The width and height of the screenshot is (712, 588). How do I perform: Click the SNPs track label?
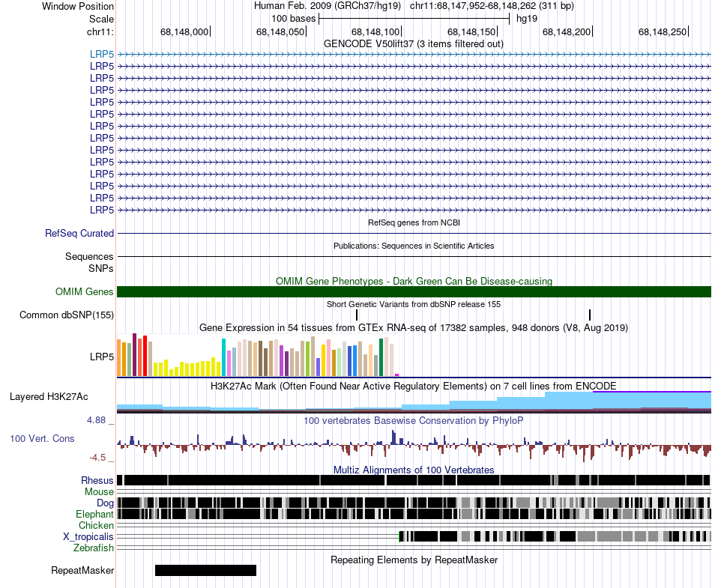101,268
